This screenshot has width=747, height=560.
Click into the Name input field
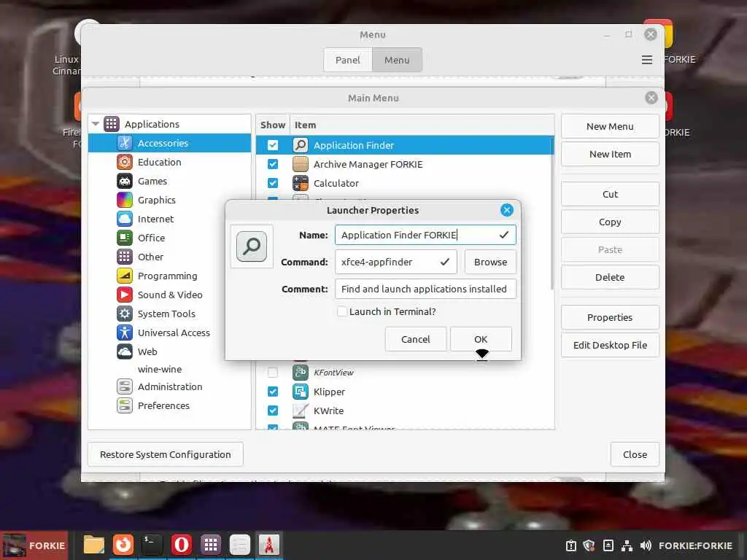(425, 235)
